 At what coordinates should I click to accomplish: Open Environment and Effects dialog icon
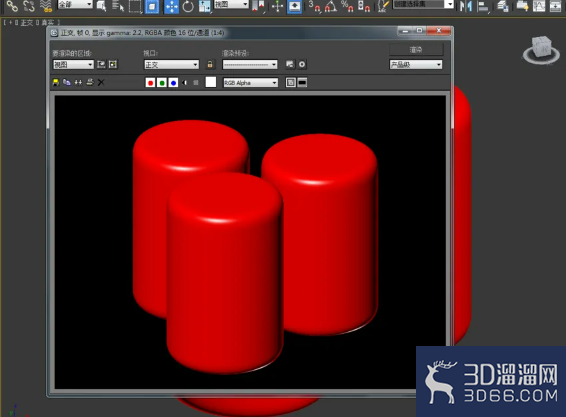click(x=302, y=64)
